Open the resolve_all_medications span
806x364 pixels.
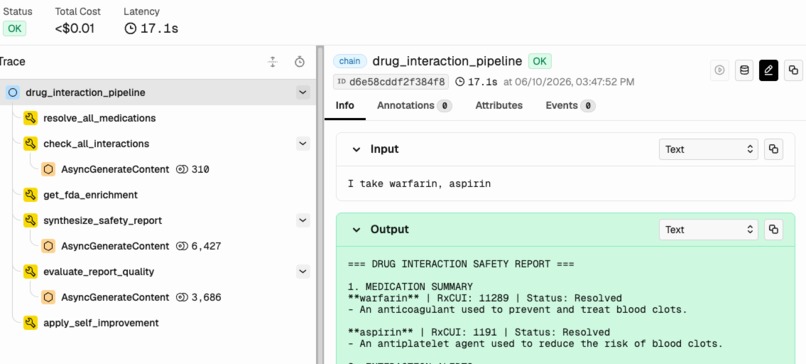point(99,118)
